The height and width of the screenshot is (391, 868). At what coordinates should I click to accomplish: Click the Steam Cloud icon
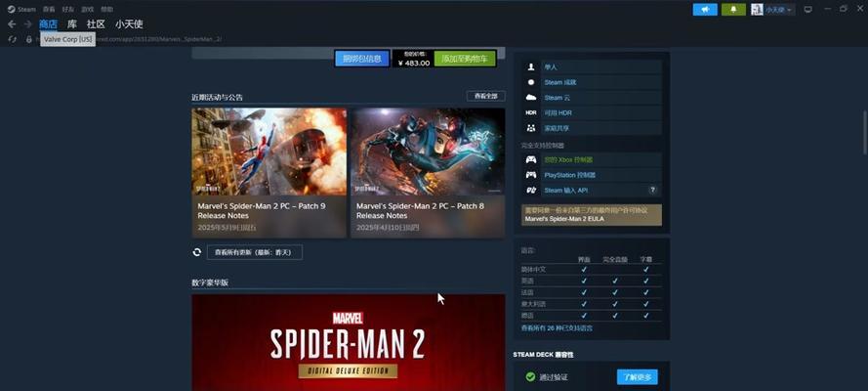[x=531, y=98]
